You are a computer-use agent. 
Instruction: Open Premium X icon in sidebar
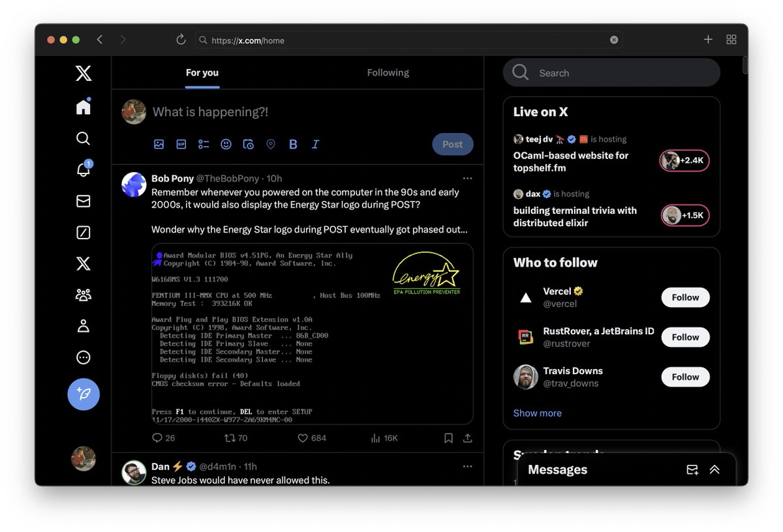pos(84,263)
